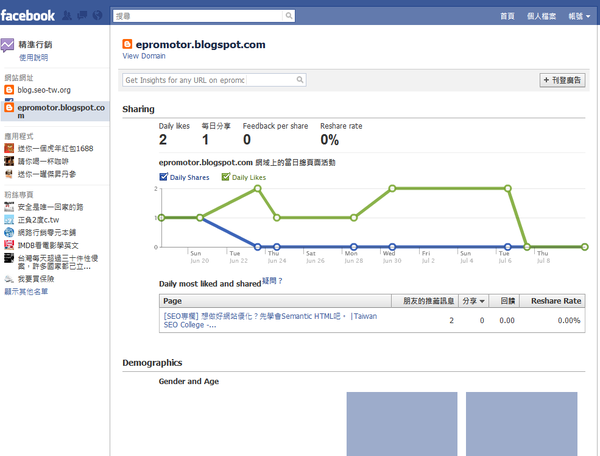
Task: Toggle the Daily Likes checkbox
Action: [226, 177]
